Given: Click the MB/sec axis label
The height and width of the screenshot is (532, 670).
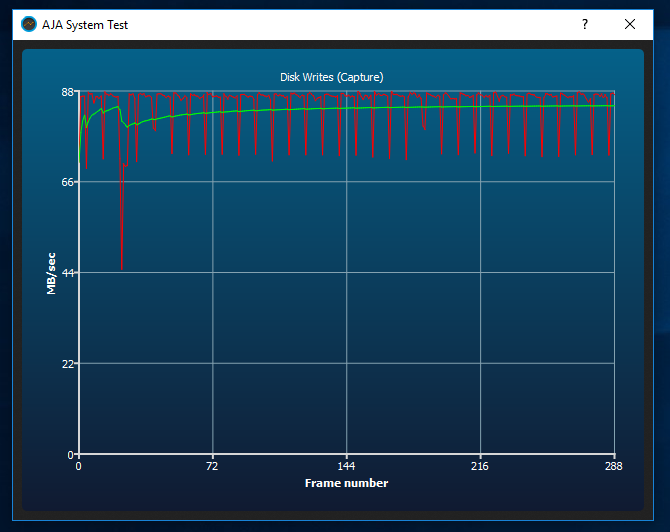Looking at the screenshot, I should (51, 273).
